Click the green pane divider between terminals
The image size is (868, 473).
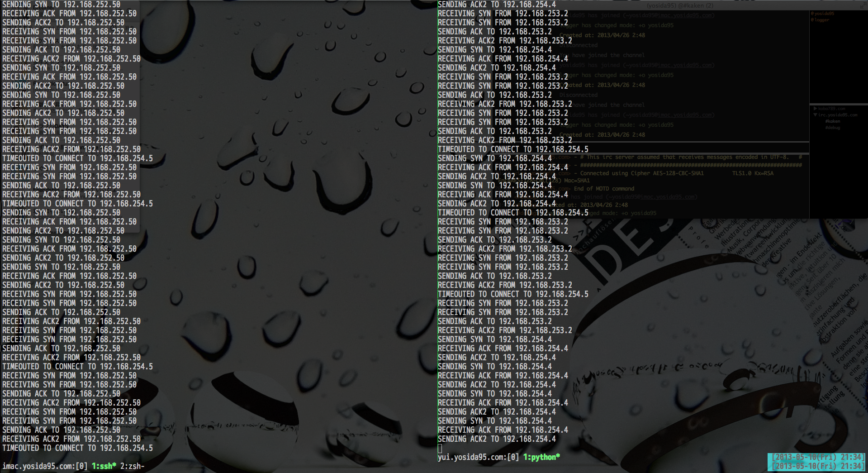click(437, 226)
